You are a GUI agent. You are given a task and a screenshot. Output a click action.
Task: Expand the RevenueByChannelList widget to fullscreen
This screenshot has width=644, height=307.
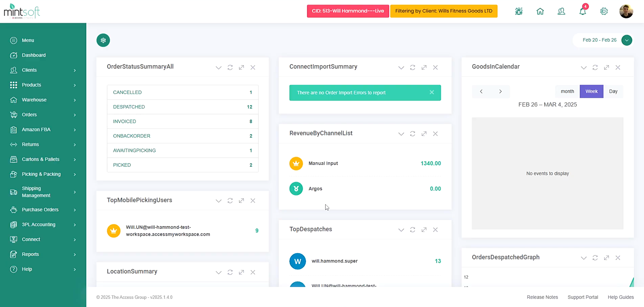(424, 134)
